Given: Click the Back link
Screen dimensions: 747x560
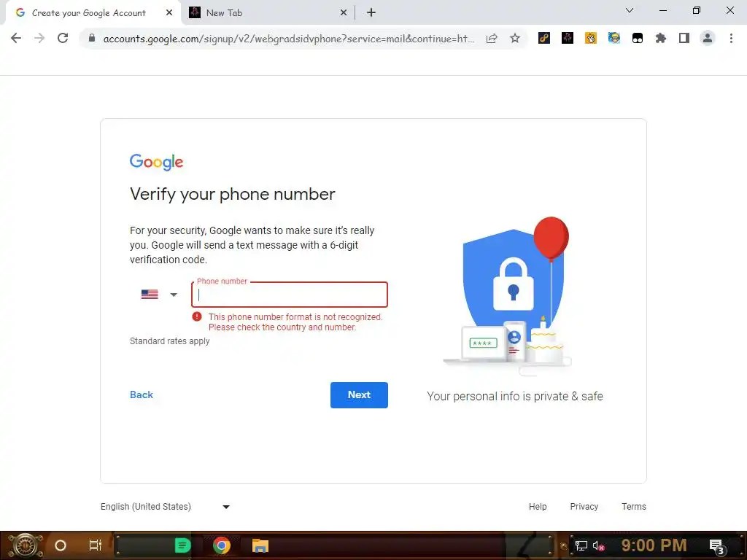Looking at the screenshot, I should click(142, 394).
